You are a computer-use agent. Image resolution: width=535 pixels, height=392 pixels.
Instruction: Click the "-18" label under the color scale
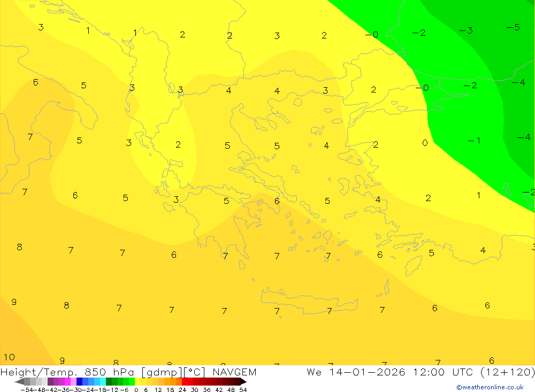101,390
